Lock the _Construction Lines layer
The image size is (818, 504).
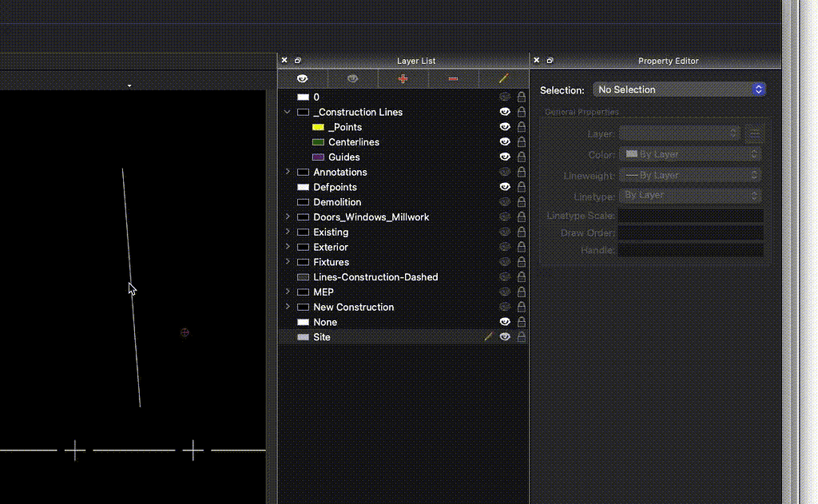[521, 112]
